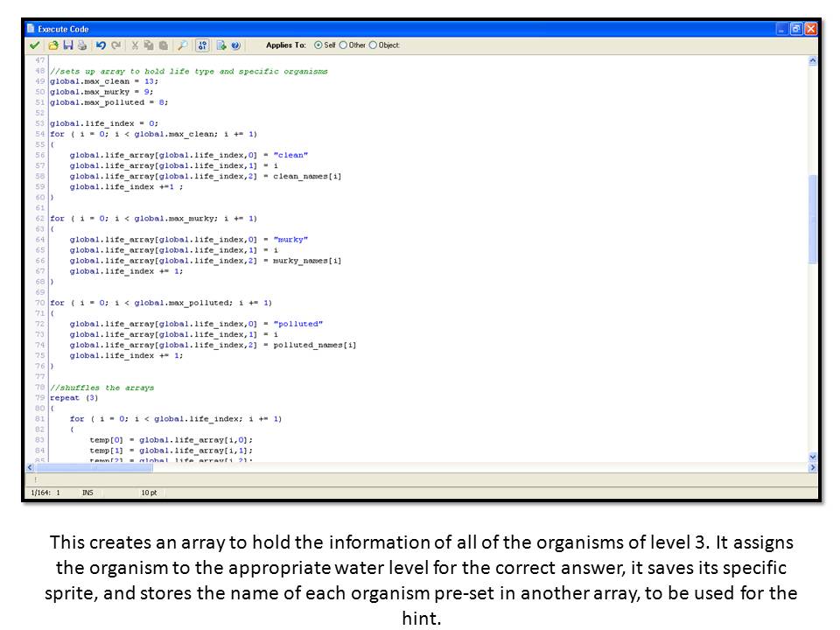The image size is (840, 630).
Task: Minimize the Execute Code window
Action: 781,29
